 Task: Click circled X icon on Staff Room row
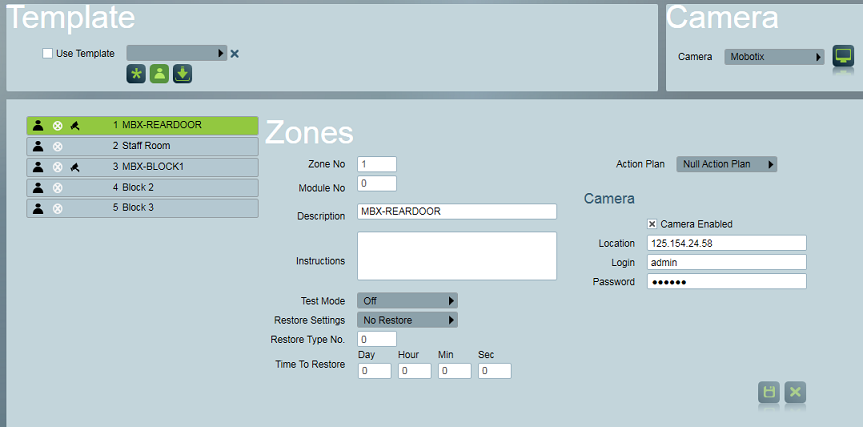[57, 146]
